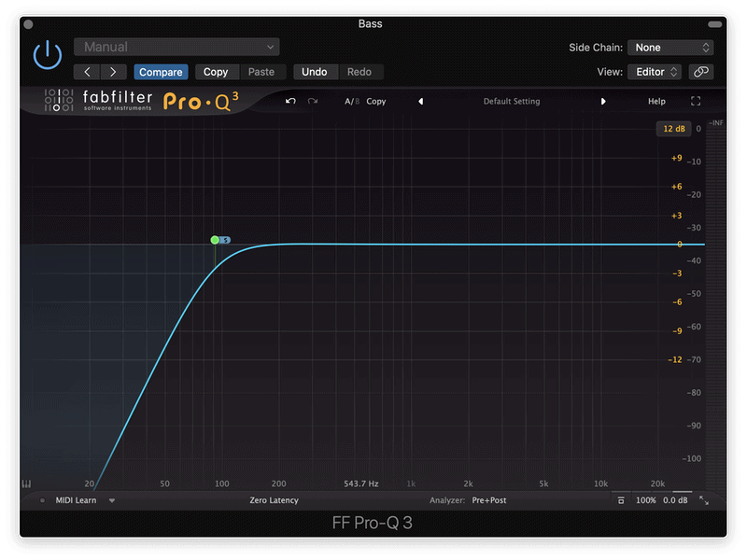Screen dimensions: 747x560
Task: Click the 100% gain scale value
Action: (645, 500)
